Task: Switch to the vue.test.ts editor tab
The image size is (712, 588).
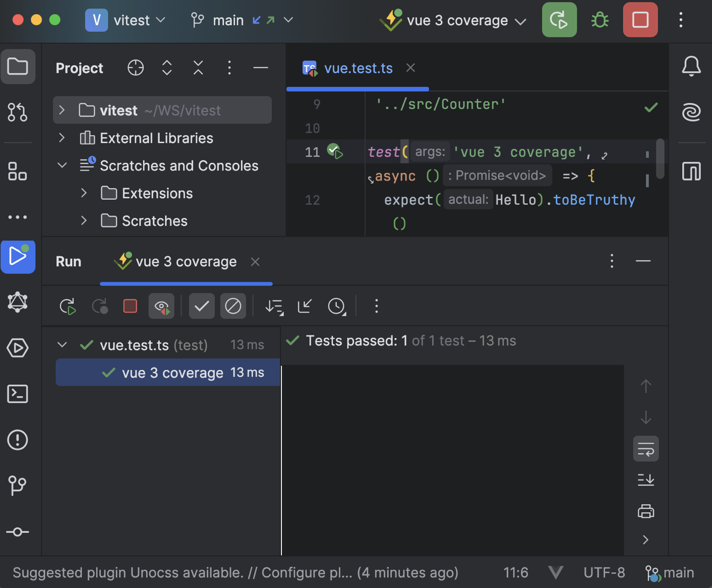Action: click(358, 68)
